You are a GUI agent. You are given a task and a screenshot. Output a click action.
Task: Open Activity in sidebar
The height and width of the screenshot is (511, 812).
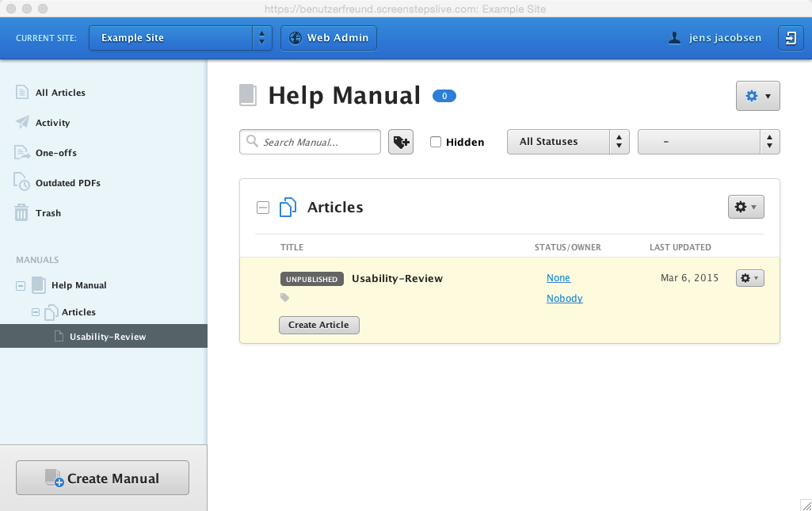tap(52, 123)
